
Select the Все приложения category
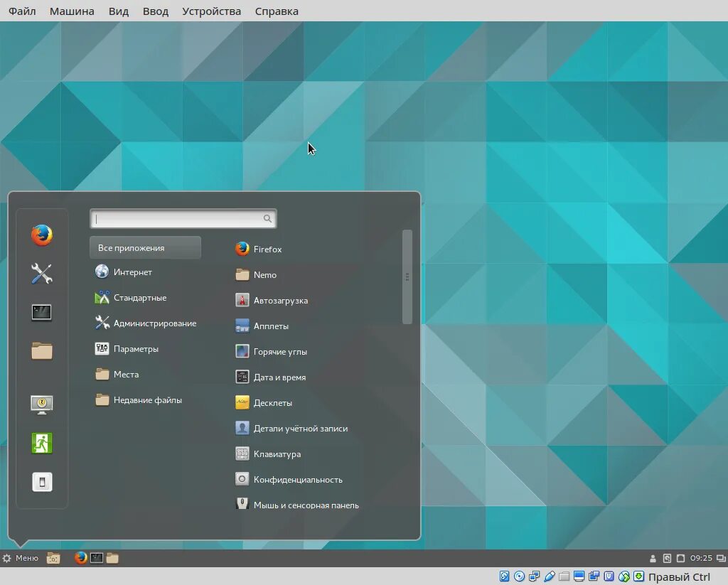(145, 247)
